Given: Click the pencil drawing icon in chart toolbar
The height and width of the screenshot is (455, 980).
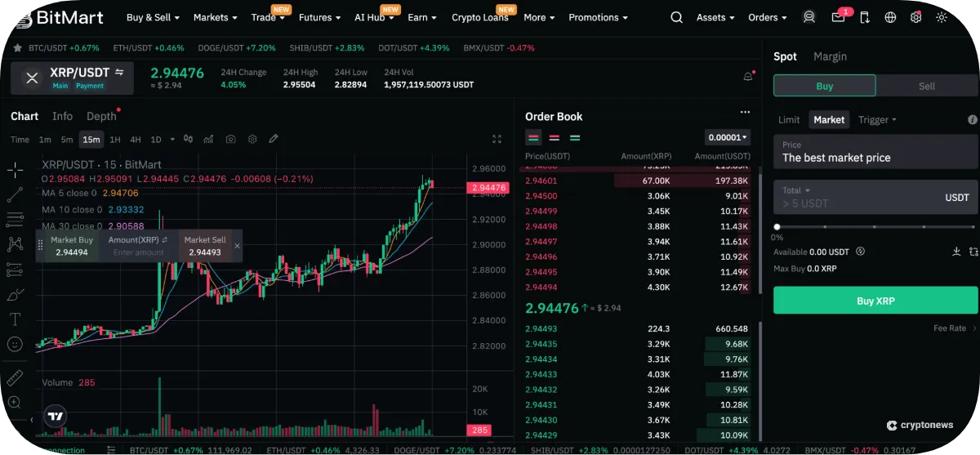Looking at the screenshot, I should click(x=274, y=139).
